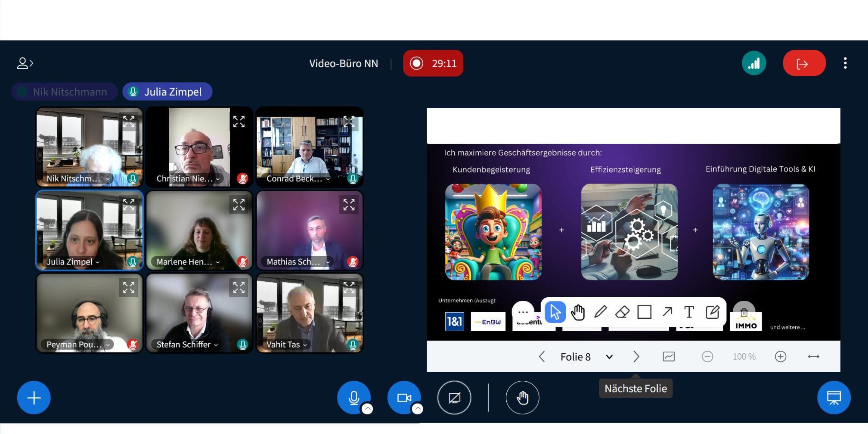868x434 pixels.
Task: Select the Julia Zimpel speaker tab
Action: click(x=168, y=92)
